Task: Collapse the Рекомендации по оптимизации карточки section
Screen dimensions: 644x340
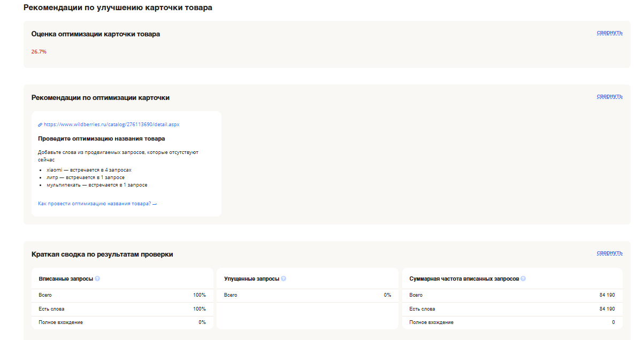Action: [x=609, y=96]
